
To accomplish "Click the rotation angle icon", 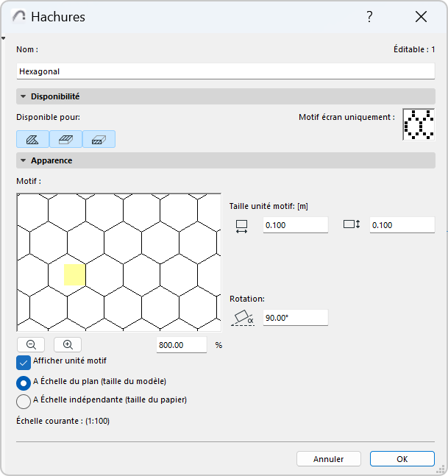I will coord(242,317).
